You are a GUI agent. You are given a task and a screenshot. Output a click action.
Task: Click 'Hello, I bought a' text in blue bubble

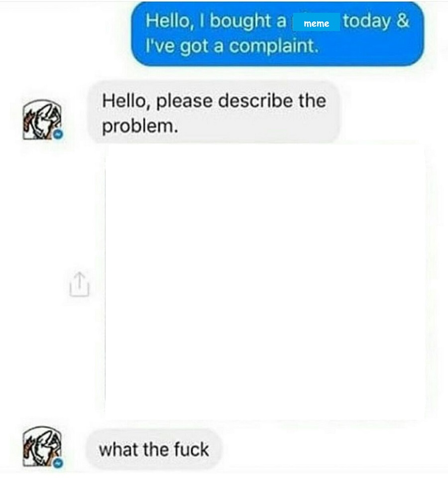(216, 21)
